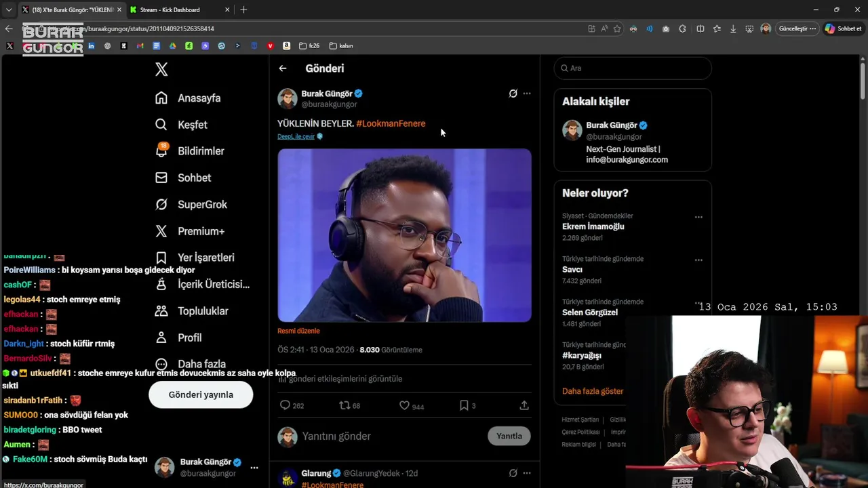This screenshot has width=868, height=488.
Task: Click the share icon on the post
Action: click(524, 405)
